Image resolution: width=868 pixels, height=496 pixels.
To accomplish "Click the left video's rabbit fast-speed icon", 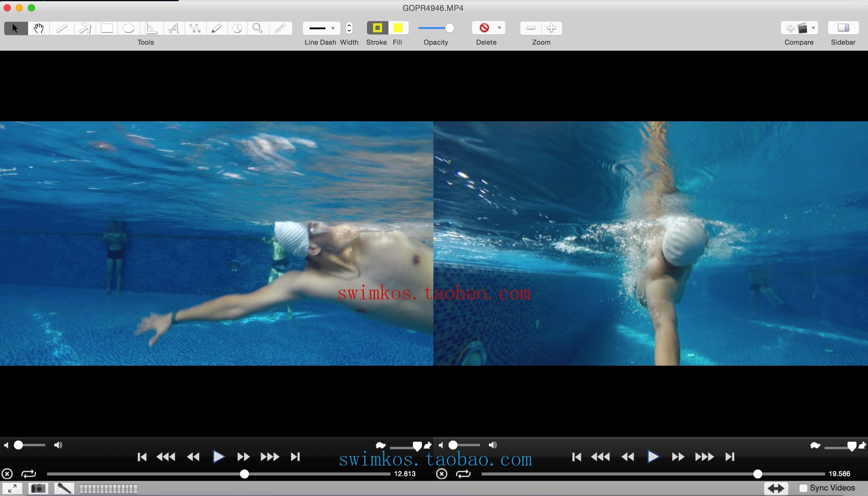I will [x=428, y=445].
